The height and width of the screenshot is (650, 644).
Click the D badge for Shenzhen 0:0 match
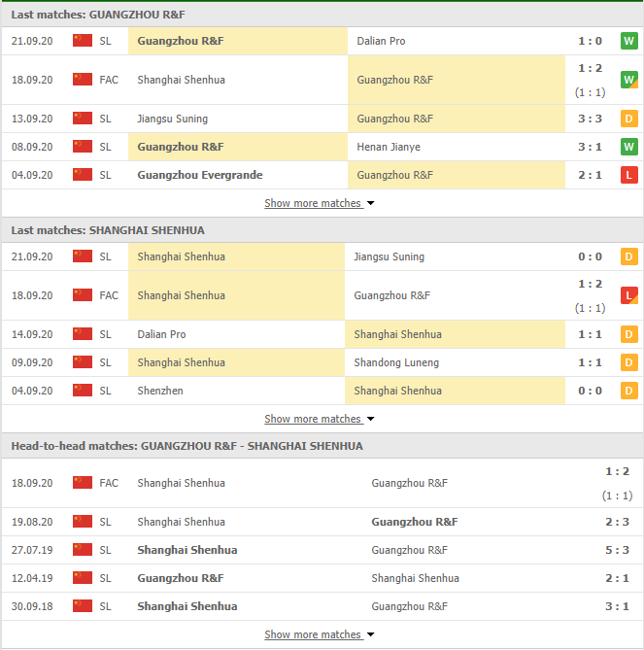tap(628, 391)
